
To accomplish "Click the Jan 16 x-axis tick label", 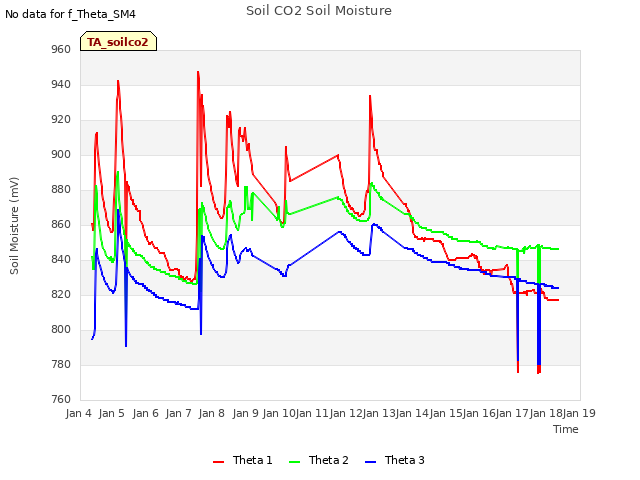I will click(x=479, y=413).
